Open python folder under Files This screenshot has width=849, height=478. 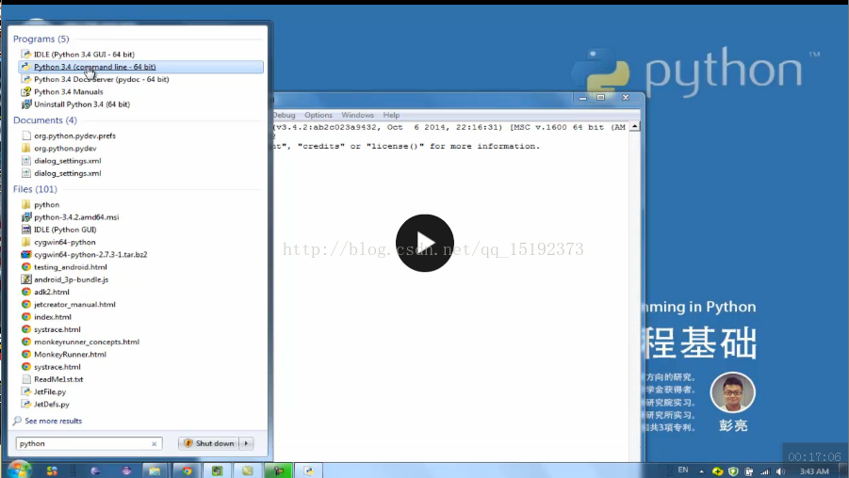pos(47,205)
